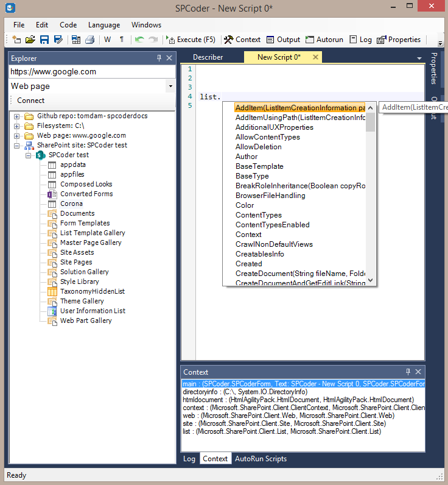Click the Documents library icon
This screenshot has height=485, width=448.
(x=52, y=214)
